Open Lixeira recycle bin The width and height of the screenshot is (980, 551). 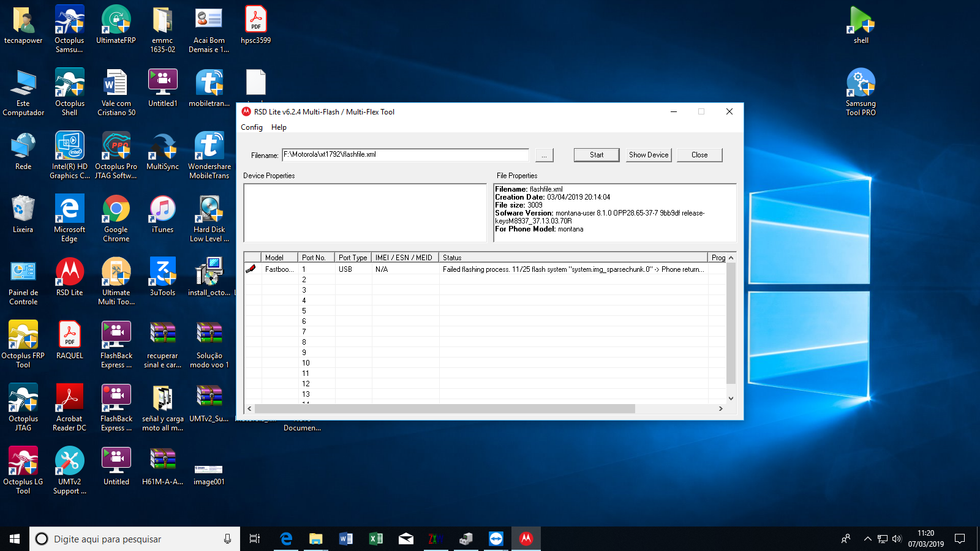point(23,214)
